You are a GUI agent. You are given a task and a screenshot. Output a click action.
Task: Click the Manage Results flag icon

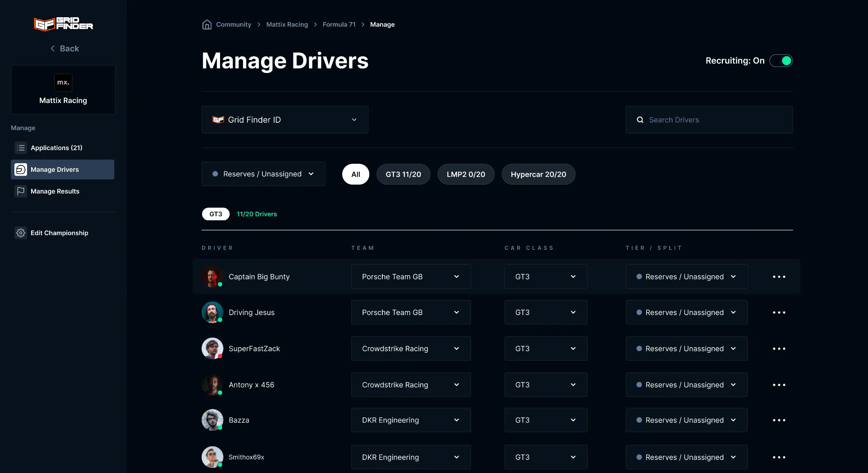20,191
